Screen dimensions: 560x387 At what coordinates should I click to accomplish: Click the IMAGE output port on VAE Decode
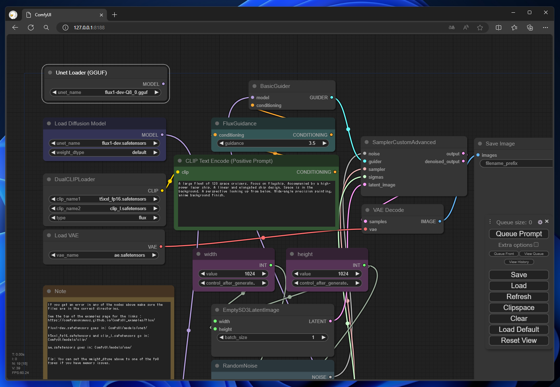(x=440, y=221)
